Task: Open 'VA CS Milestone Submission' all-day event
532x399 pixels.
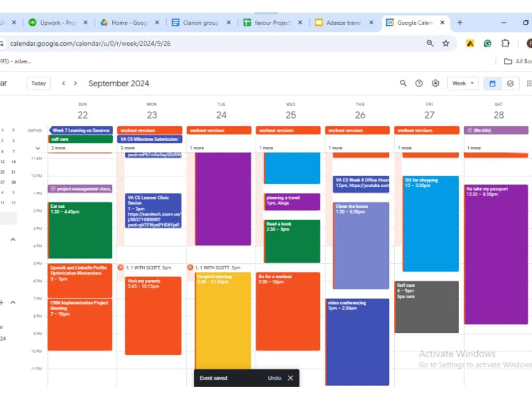Action: [149, 139]
